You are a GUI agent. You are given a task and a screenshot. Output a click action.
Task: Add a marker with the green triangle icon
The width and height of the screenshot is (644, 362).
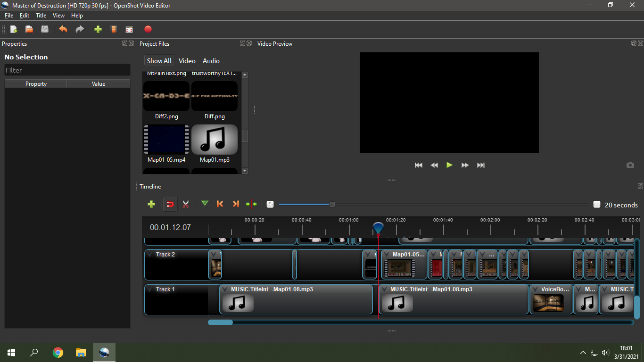click(205, 204)
